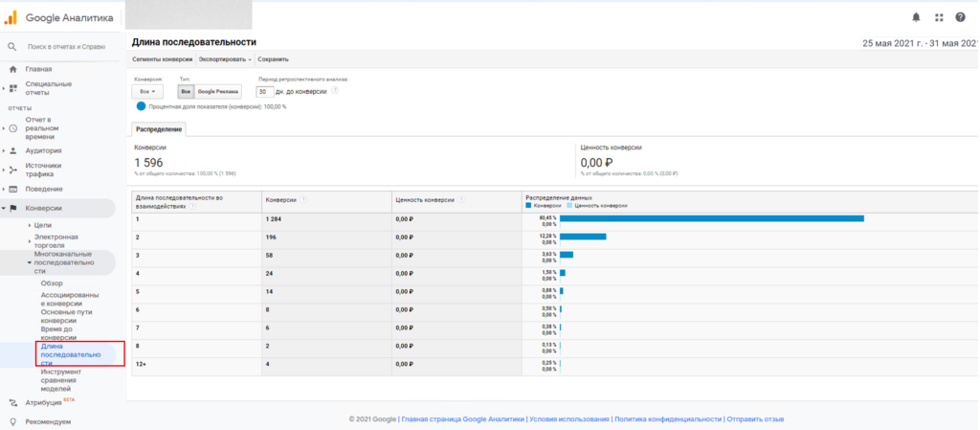
Task: Switch type to Google Реклама
Action: 218,91
